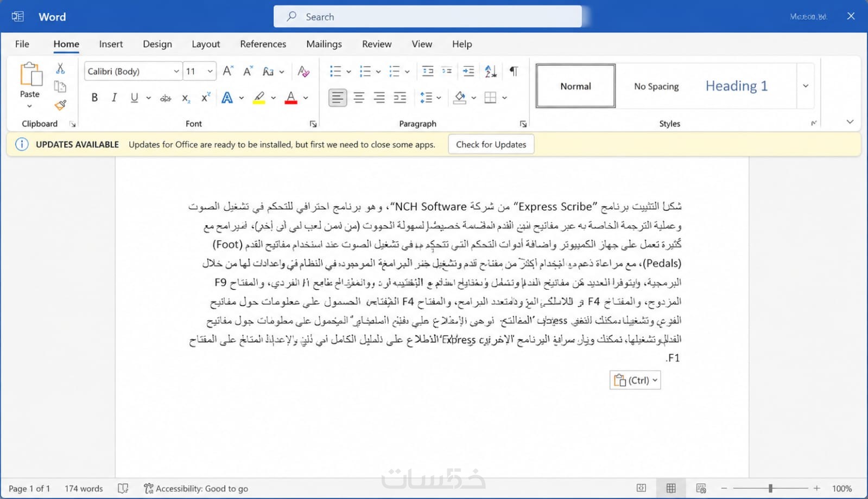Screen dimensions: 868x499
Task: Increase the paragraph indent
Action: click(468, 71)
